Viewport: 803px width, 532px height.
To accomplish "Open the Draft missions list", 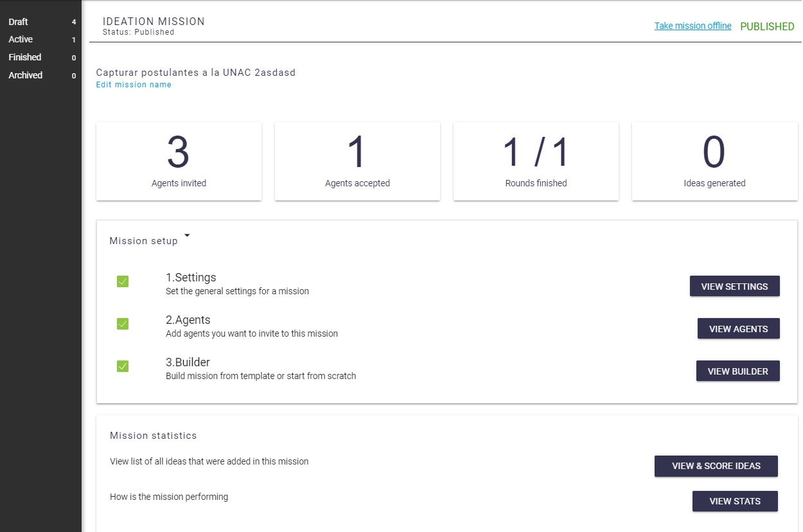I will tap(18, 22).
